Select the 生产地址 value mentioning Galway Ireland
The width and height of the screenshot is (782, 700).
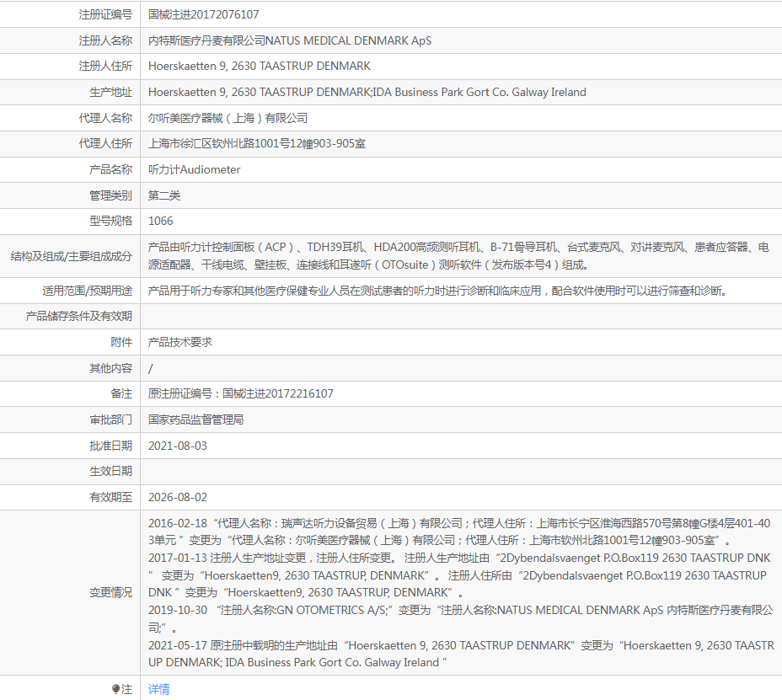(x=367, y=92)
